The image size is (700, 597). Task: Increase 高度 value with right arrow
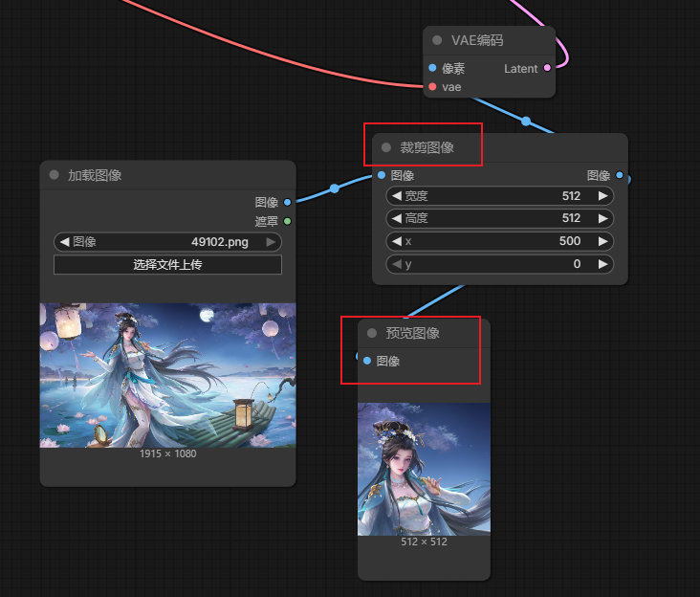click(x=603, y=218)
